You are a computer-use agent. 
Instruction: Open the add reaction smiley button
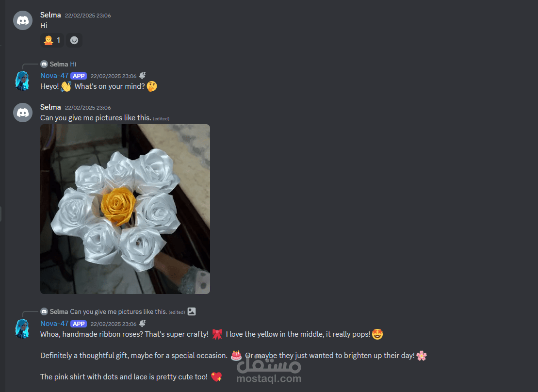pos(74,40)
